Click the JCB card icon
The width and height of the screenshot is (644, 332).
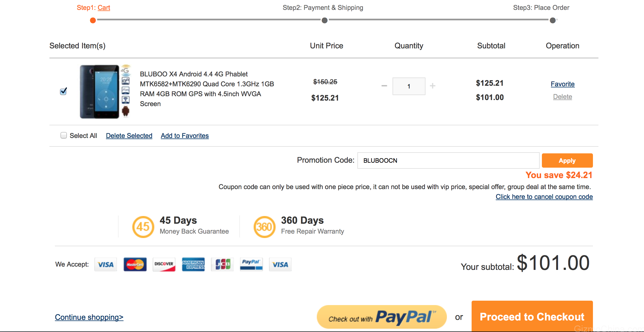pos(222,264)
